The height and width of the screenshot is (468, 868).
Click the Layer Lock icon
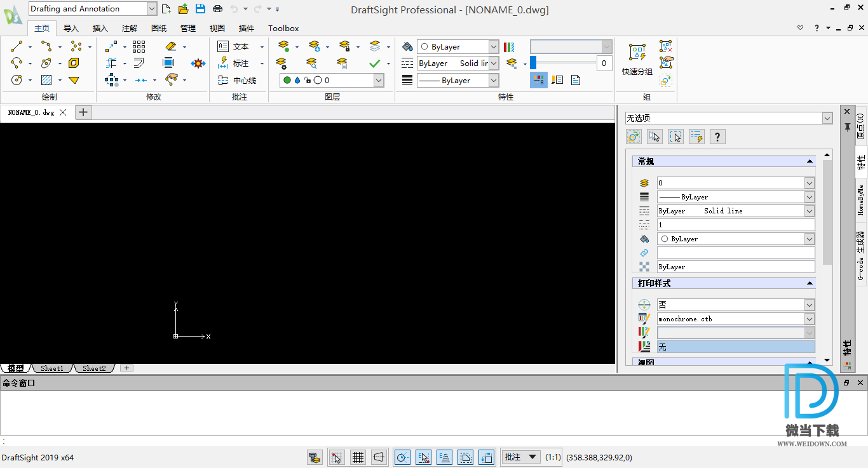pos(344,46)
